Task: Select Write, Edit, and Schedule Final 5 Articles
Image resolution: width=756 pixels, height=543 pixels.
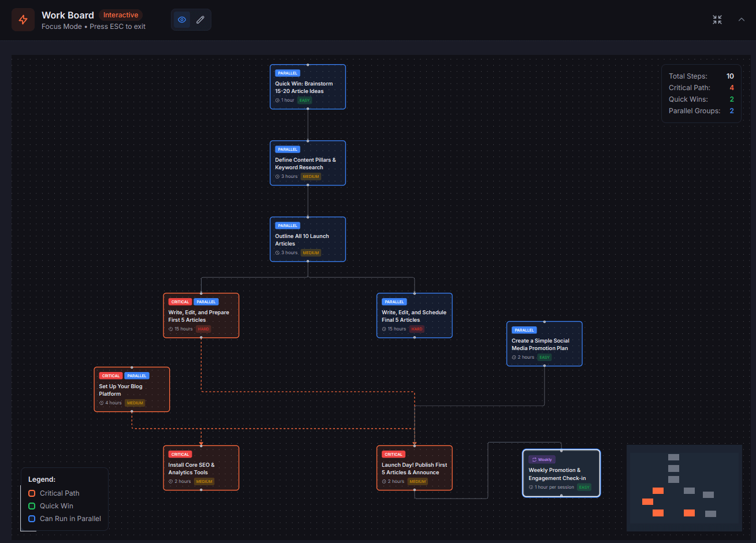Action: click(x=414, y=316)
